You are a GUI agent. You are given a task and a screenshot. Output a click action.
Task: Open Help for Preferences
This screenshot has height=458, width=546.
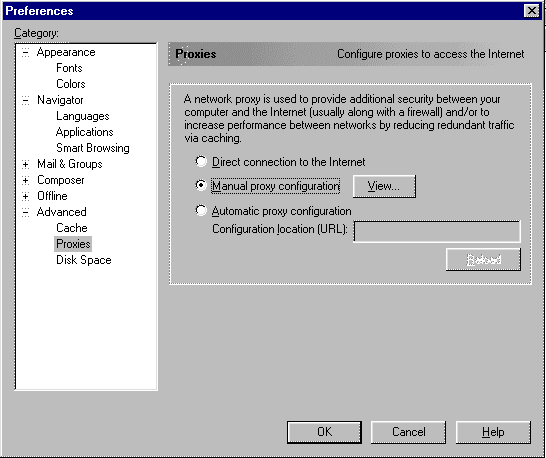493,432
